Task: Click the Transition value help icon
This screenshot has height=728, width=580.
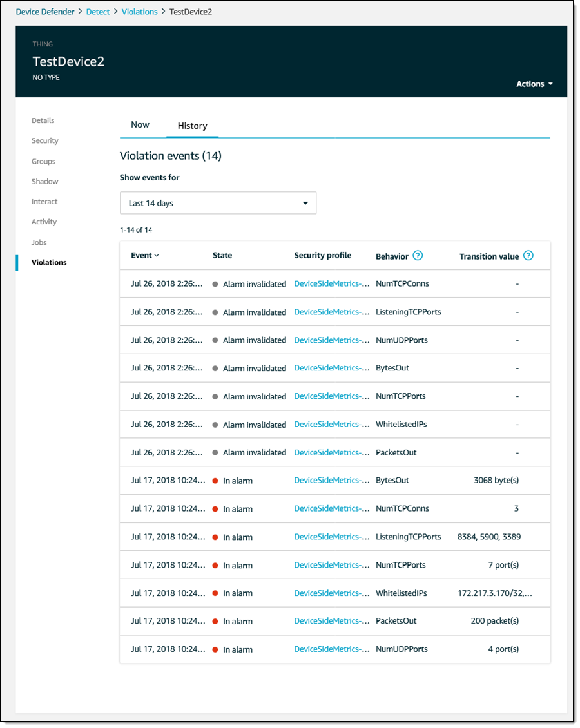Action: tap(528, 256)
